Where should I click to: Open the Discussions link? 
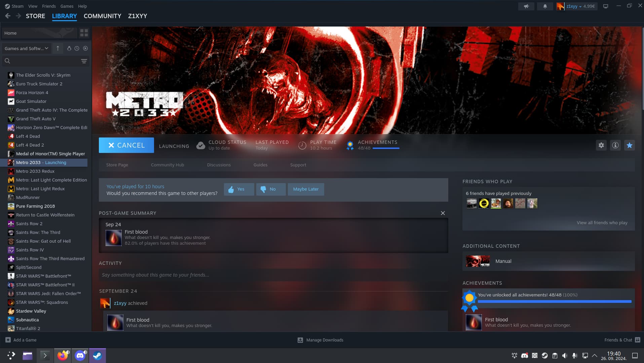tap(219, 165)
